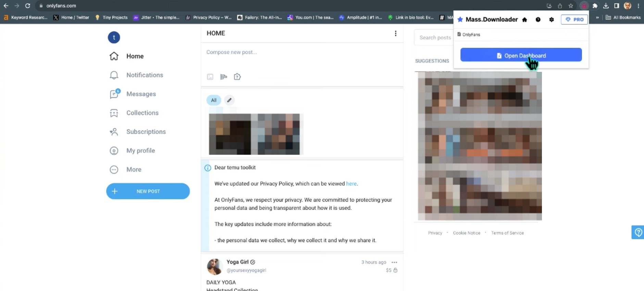Viewport: 644px width, 291px height.
Task: Click the Subscriptions people icon
Action: point(114,132)
